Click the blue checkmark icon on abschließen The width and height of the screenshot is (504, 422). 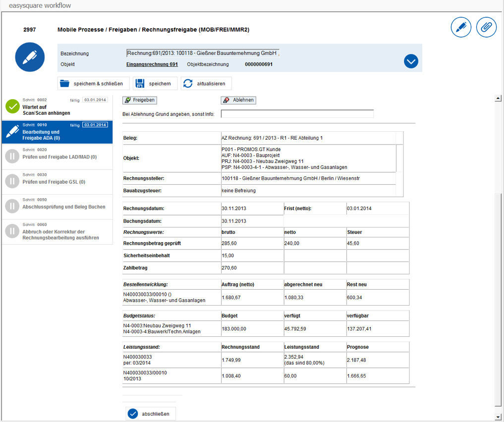point(132,414)
